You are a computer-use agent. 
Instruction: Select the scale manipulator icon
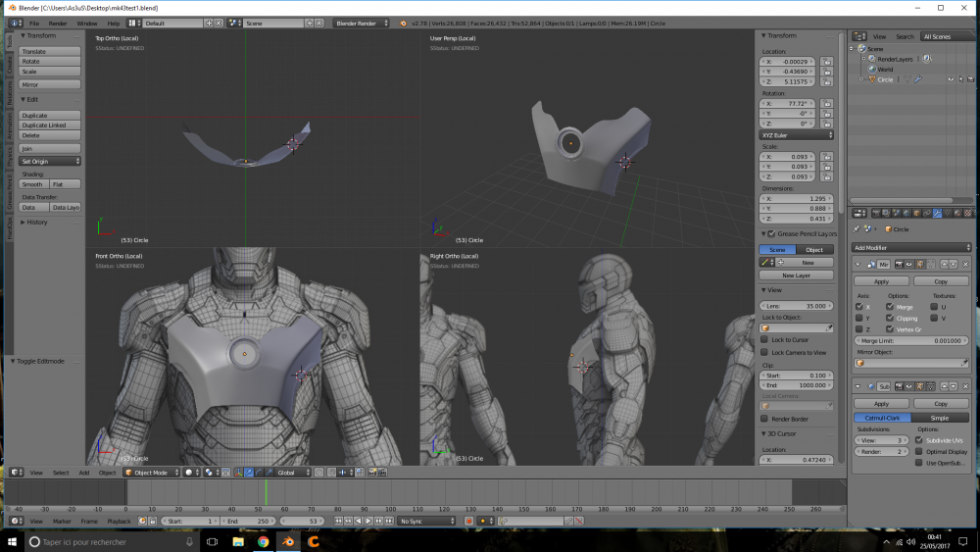[x=269, y=472]
